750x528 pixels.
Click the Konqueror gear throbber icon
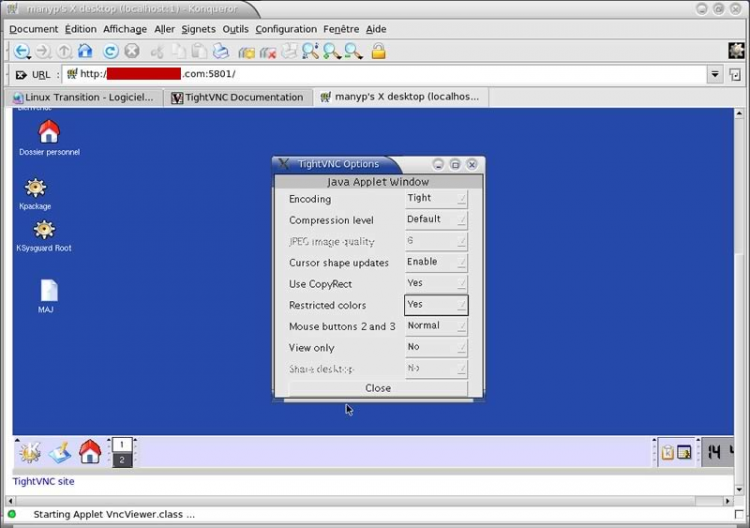tap(736, 51)
